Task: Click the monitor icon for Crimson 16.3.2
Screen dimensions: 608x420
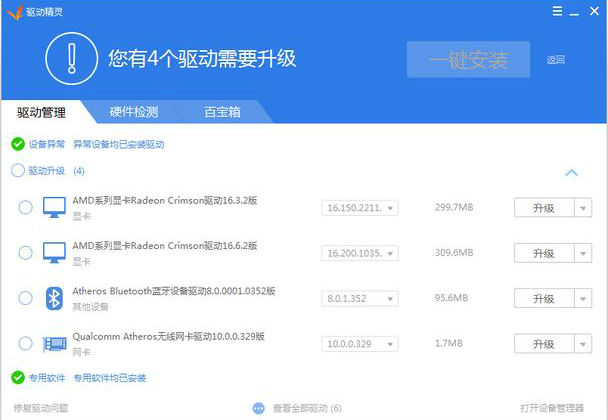Action: tap(54, 207)
